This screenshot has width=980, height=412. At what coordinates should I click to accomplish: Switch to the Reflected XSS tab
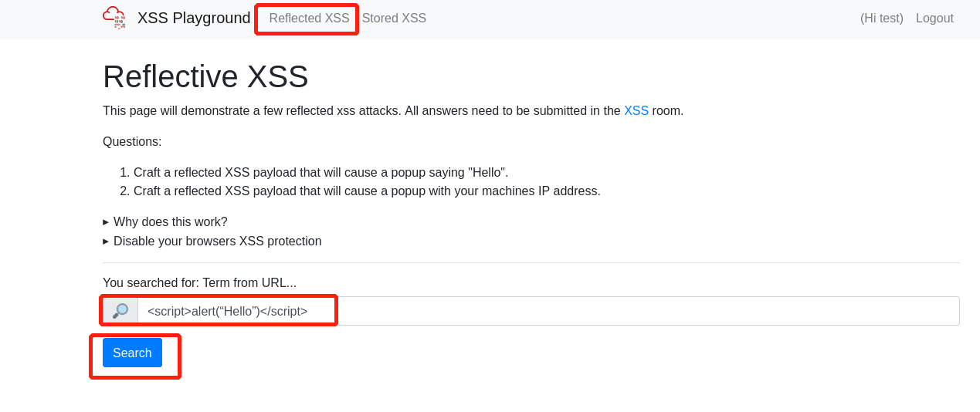(309, 19)
